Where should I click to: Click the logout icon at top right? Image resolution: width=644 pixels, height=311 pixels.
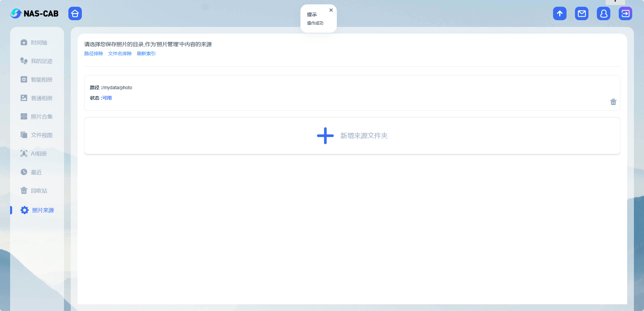tap(625, 13)
